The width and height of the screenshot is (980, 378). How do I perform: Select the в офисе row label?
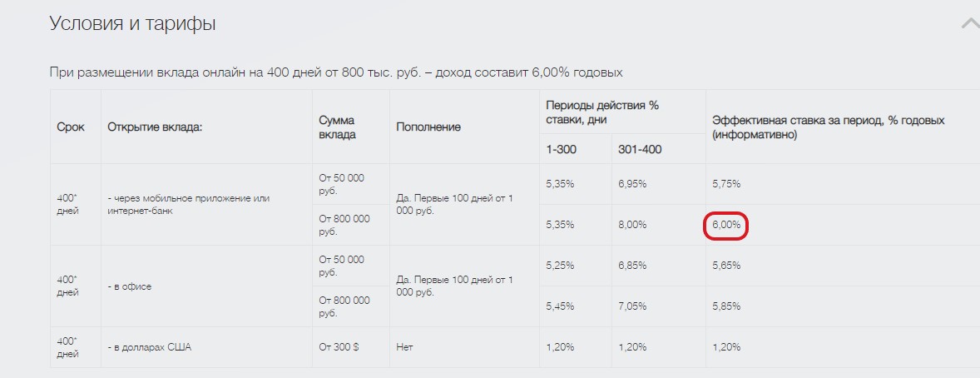click(130, 286)
